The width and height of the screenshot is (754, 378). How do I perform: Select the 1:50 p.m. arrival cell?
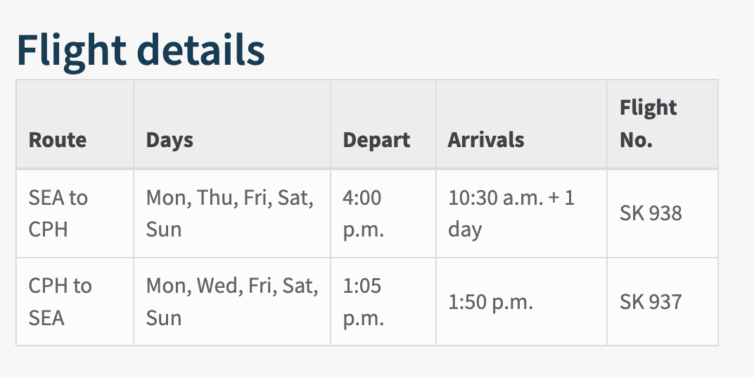(521, 302)
